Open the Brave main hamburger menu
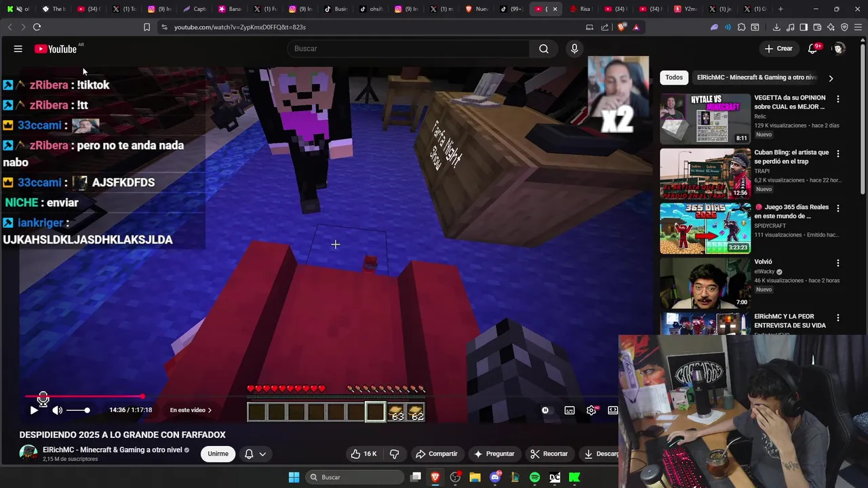Viewport: 868px width, 488px height. [x=858, y=27]
